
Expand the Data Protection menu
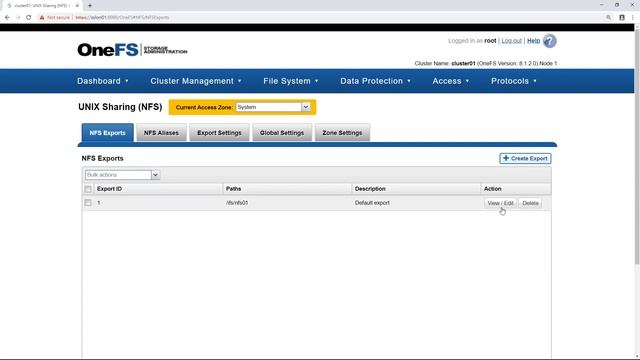(x=376, y=81)
